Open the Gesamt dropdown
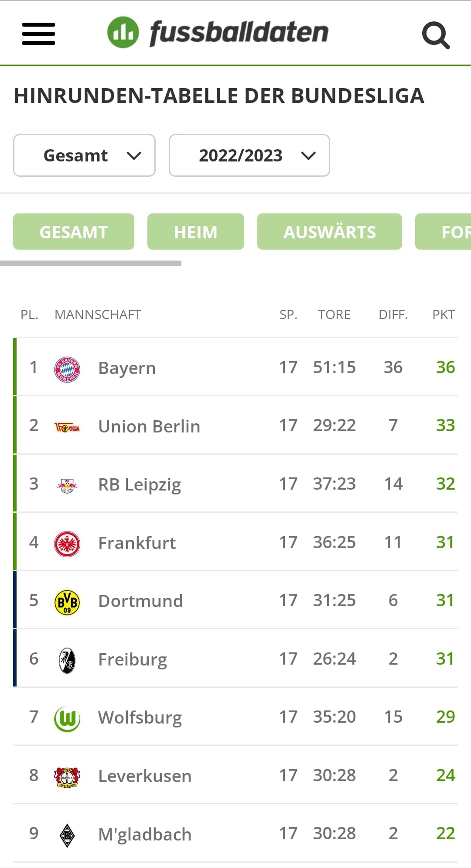This screenshot has width=471, height=868. click(84, 155)
